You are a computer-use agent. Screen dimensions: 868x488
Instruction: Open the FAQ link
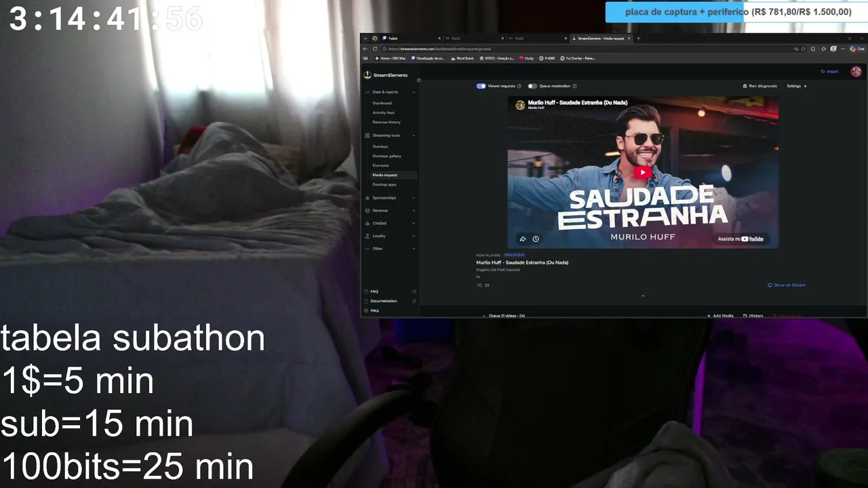coord(374,291)
